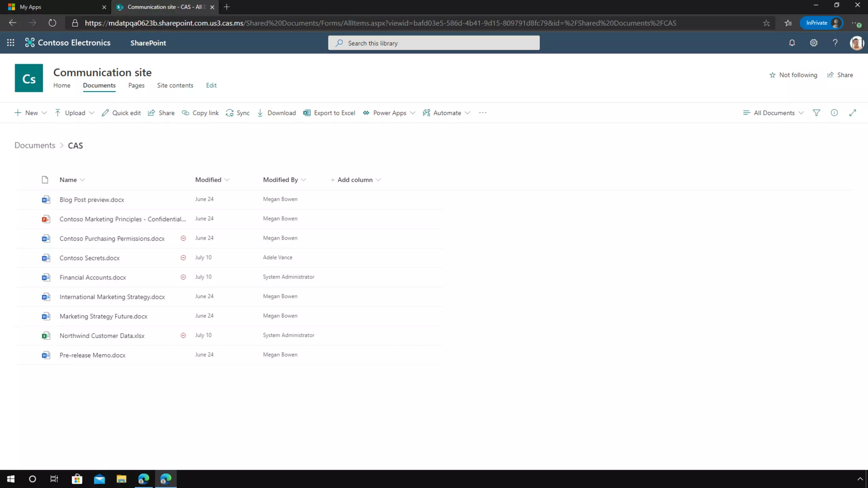Open the SharePoint settings gear
This screenshot has width=868, height=488.
pyautogui.click(x=813, y=43)
